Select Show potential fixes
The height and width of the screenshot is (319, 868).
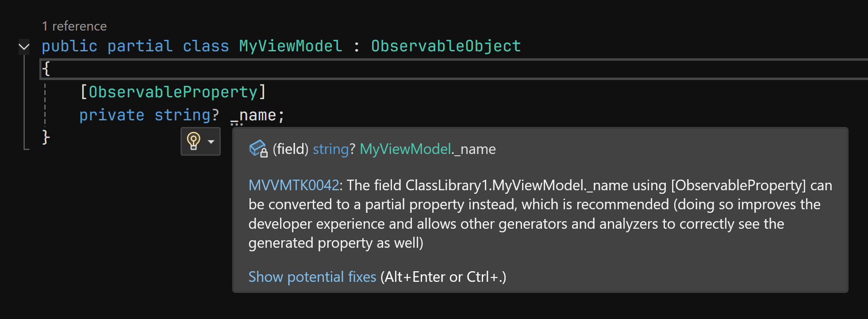pyautogui.click(x=312, y=277)
